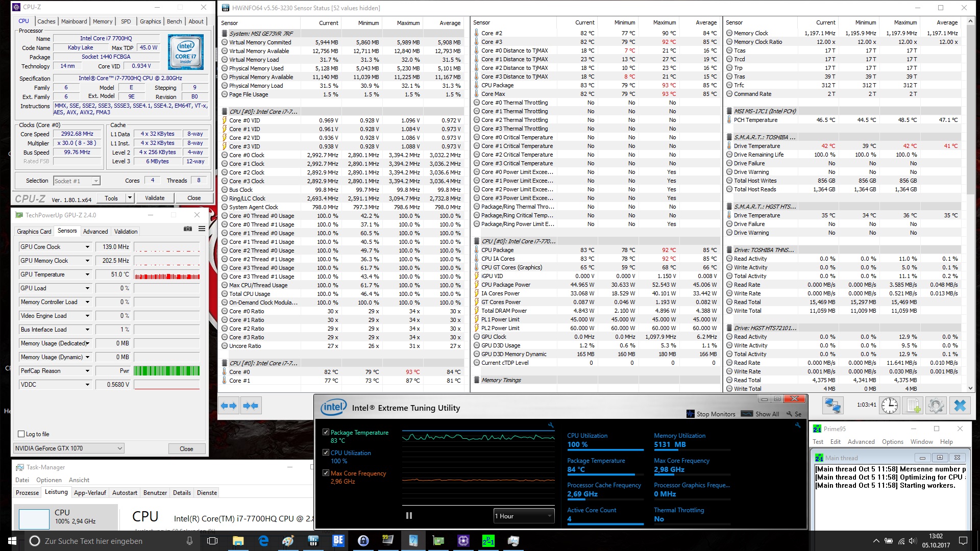Enable Log to file checkbox in GPU-Z
The image size is (980, 551).
point(21,434)
